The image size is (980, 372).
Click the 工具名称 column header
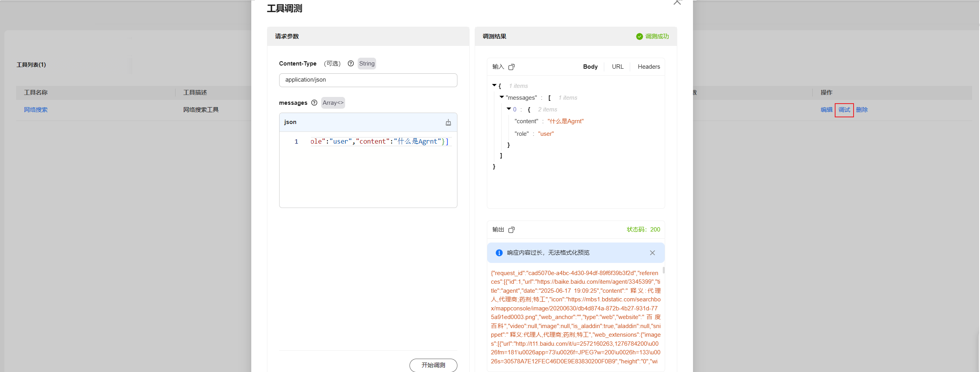pos(36,93)
